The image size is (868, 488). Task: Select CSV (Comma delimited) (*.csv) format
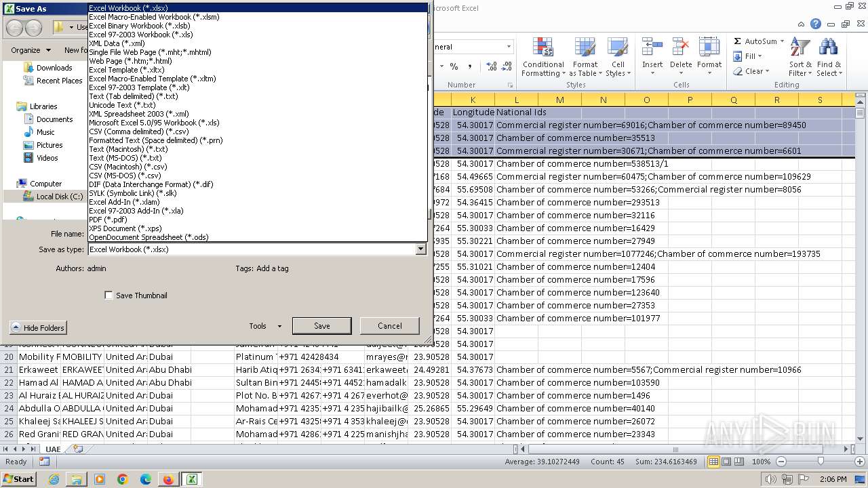[x=257, y=131]
